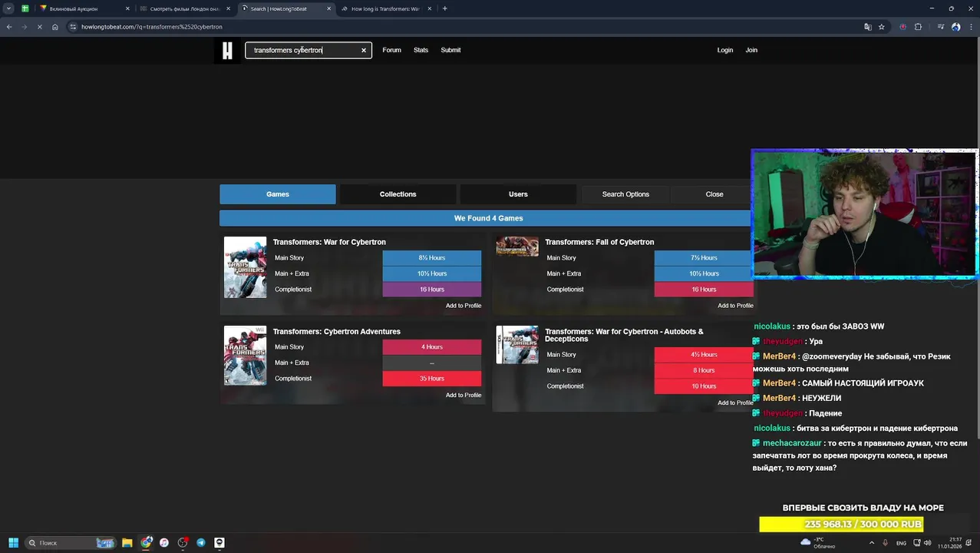
Task: Open File Explorer from taskbar
Action: point(127,543)
